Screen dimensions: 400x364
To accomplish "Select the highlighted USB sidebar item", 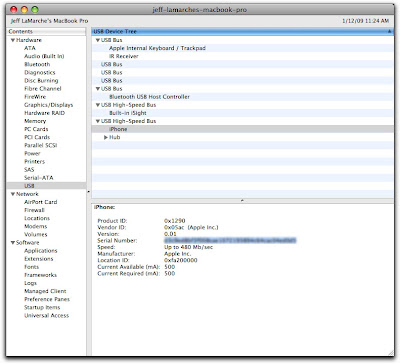I will 46,186.
